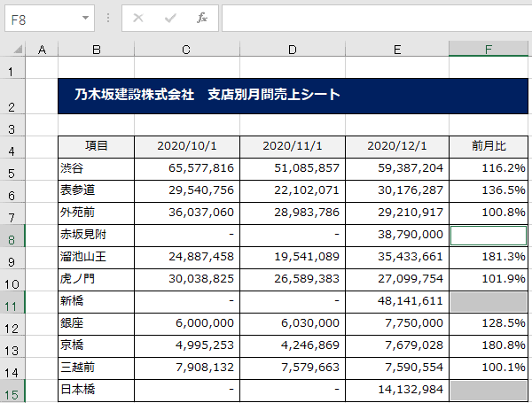Select column C header
The image size is (532, 403).
[187, 49]
